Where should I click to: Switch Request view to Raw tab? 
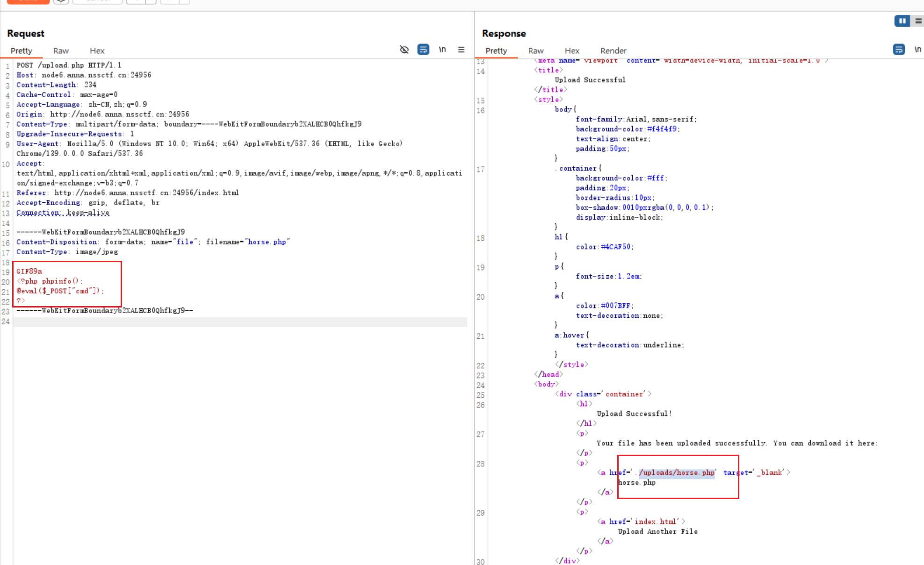point(61,50)
